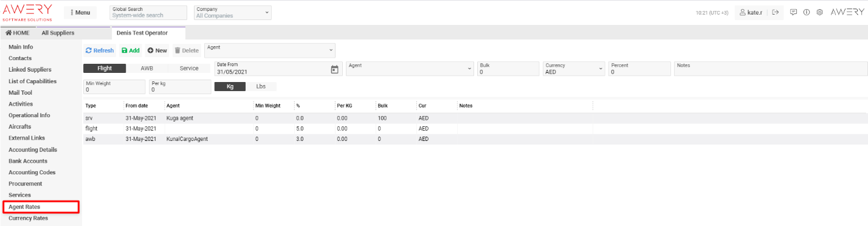Go to the HOME tab
868x226 pixels.
click(18, 33)
